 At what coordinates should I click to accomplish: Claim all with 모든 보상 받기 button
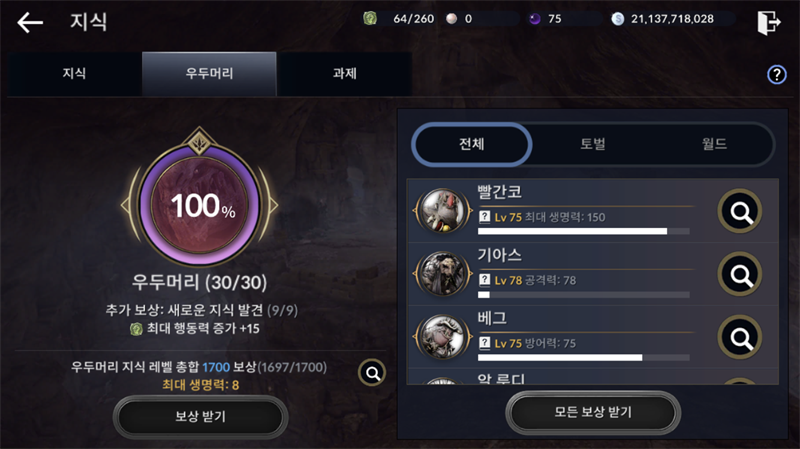point(593,412)
